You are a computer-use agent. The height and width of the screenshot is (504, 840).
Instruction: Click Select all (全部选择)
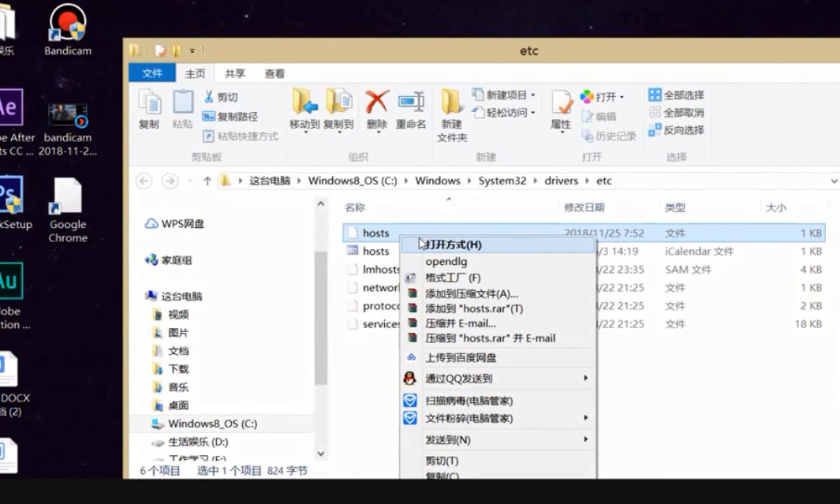coord(676,95)
